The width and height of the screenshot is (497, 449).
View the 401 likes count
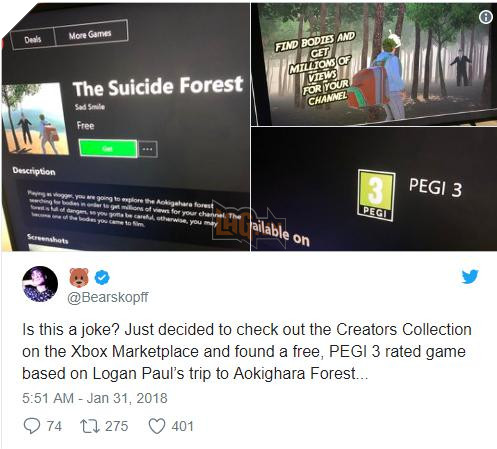pos(182,426)
